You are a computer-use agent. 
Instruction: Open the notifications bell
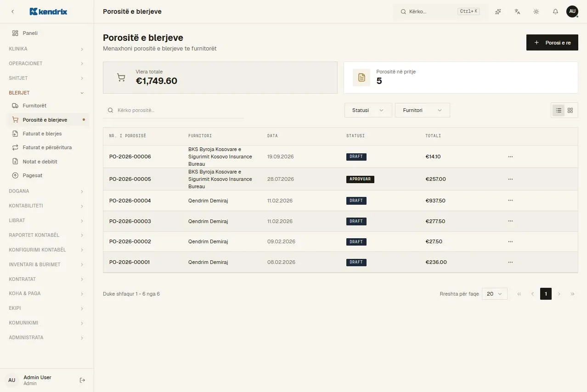point(555,11)
